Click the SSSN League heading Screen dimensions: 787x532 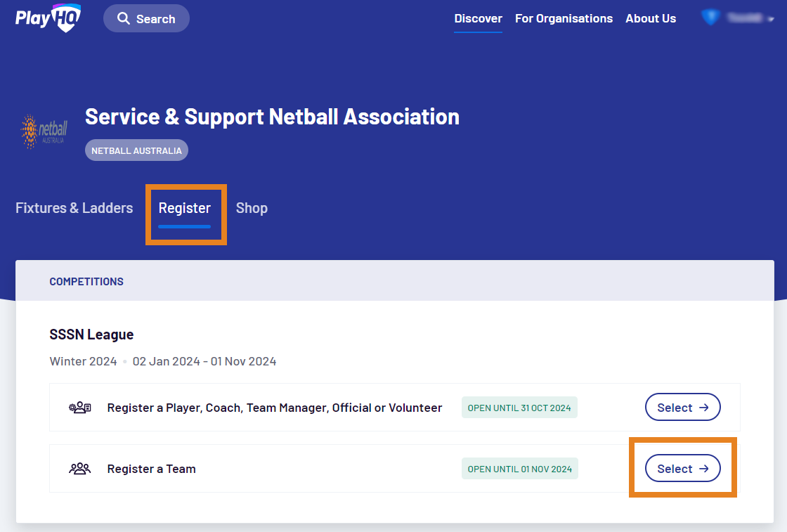pyautogui.click(x=91, y=335)
